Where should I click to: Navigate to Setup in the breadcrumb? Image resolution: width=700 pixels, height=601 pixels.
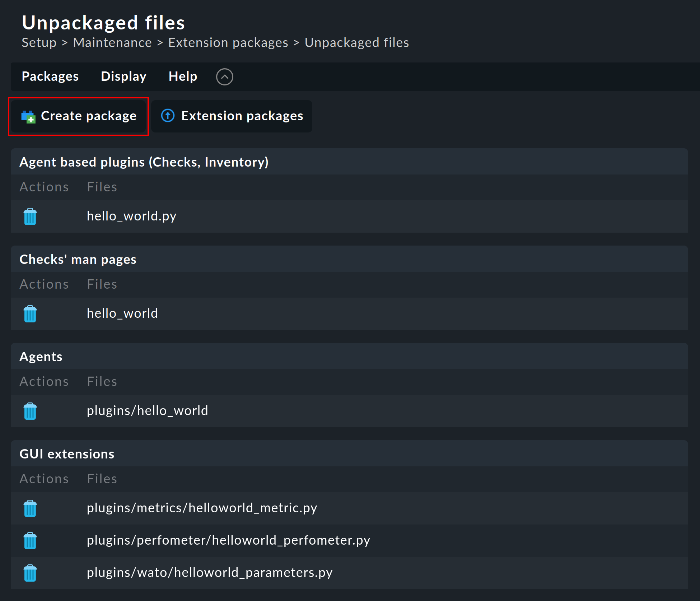tap(39, 43)
